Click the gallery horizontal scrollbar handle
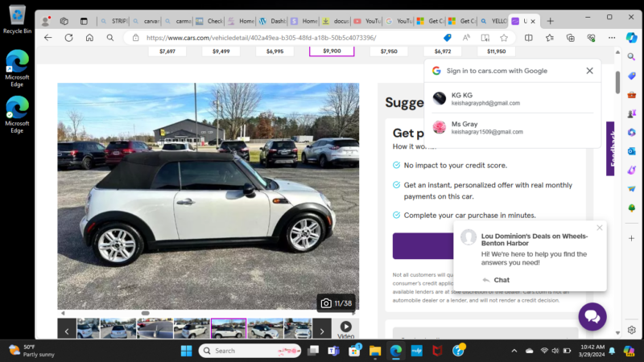644x362 pixels. [146, 313]
